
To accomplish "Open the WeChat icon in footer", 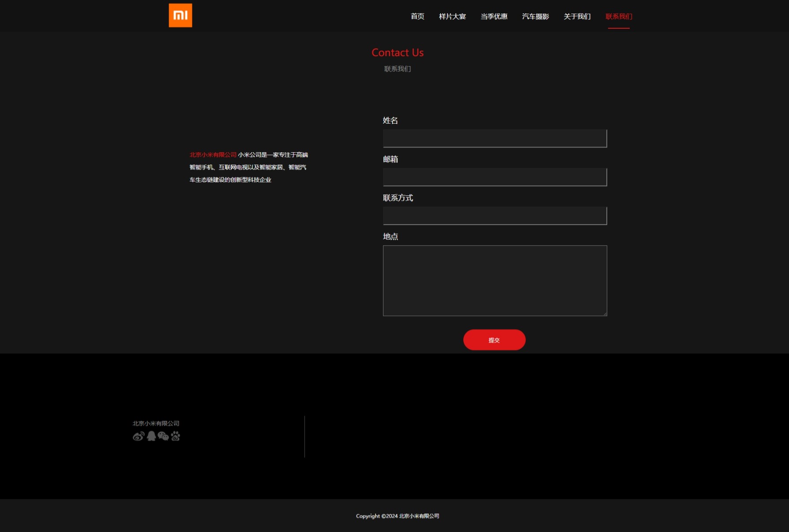I will [163, 436].
